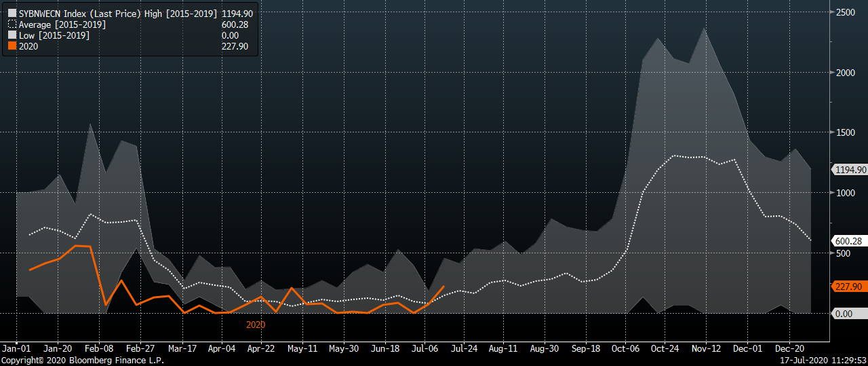Image resolution: width=868 pixels, height=366 pixels.
Task: Click the orange 227.90 tag on right axis
Action: [x=848, y=287]
